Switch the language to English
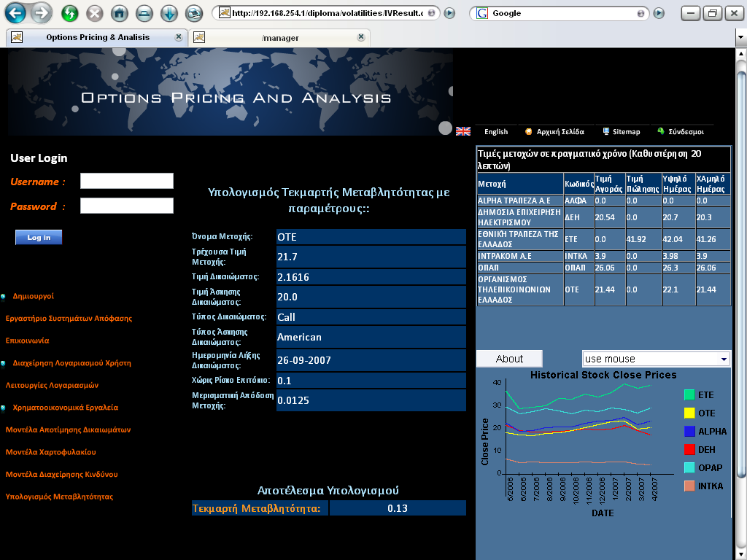The width and height of the screenshot is (747, 560). click(x=496, y=132)
